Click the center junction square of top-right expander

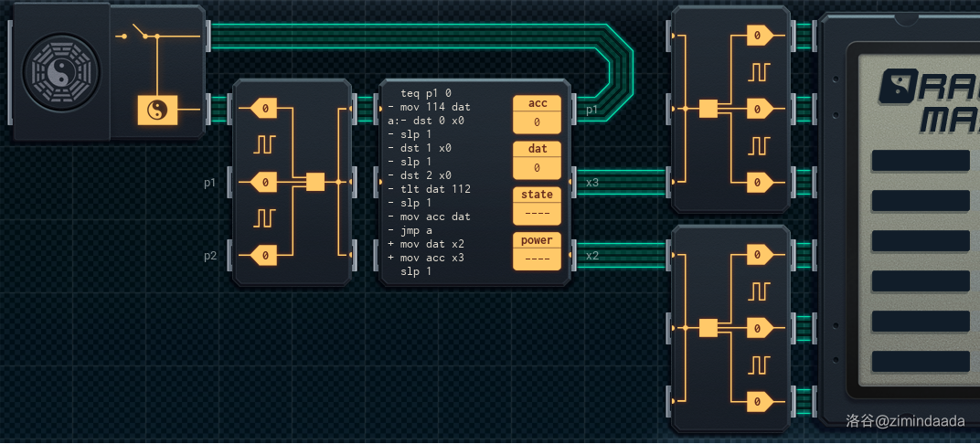point(708,110)
